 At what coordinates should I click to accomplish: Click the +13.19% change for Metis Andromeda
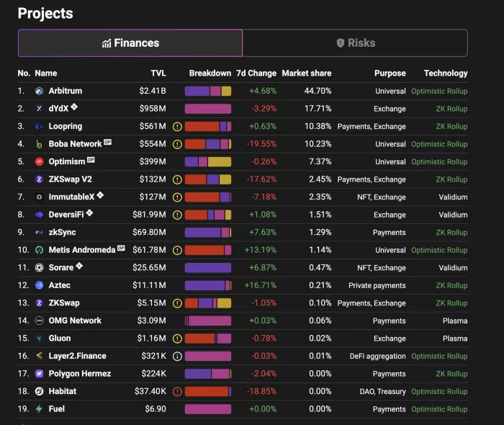[261, 250]
